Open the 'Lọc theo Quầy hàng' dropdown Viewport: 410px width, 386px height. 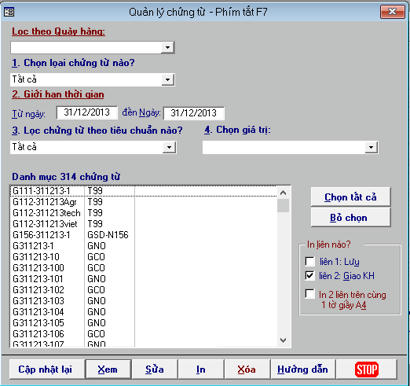[x=168, y=48]
